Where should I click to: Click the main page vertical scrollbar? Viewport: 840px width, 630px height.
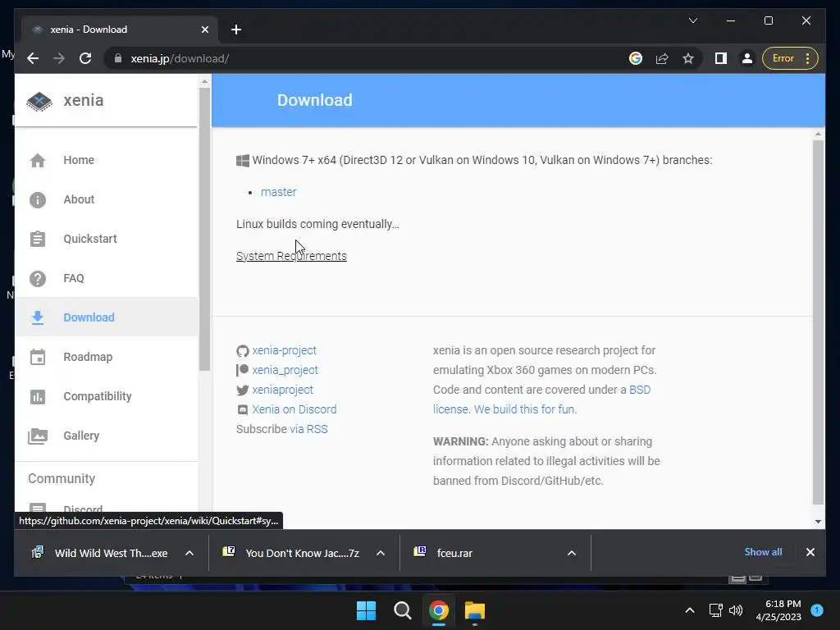tap(818, 322)
